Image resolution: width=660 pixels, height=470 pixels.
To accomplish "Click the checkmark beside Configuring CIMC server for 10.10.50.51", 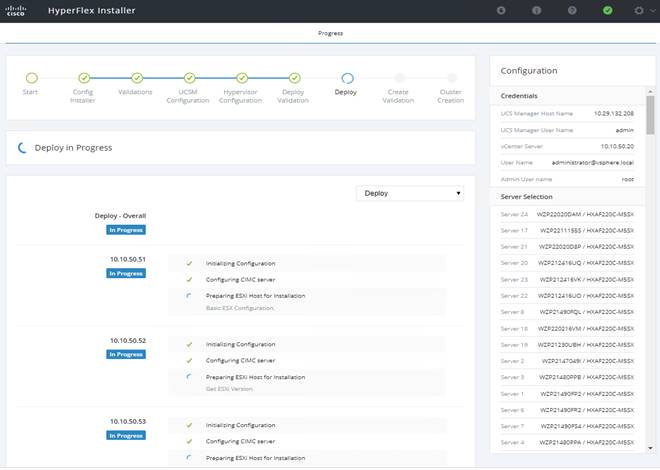I will 189,280.
